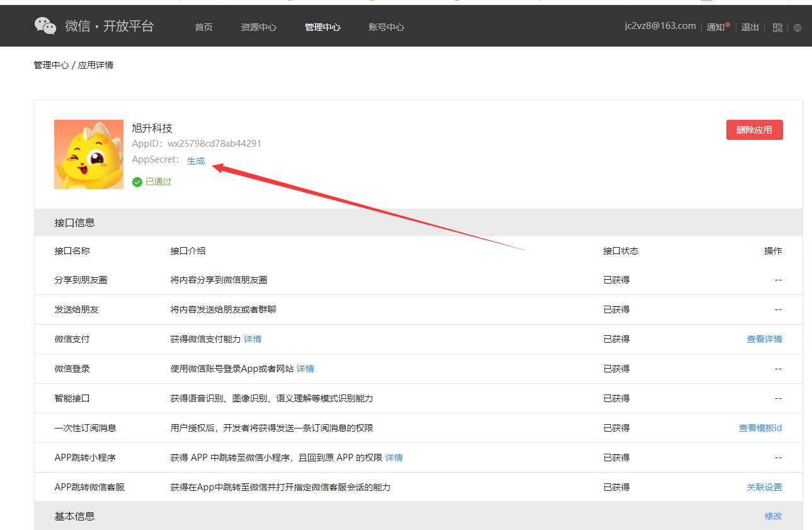Click 已获得 status in 一次性订阅消息 row
Viewport: 812px width, 530px height.
click(616, 428)
